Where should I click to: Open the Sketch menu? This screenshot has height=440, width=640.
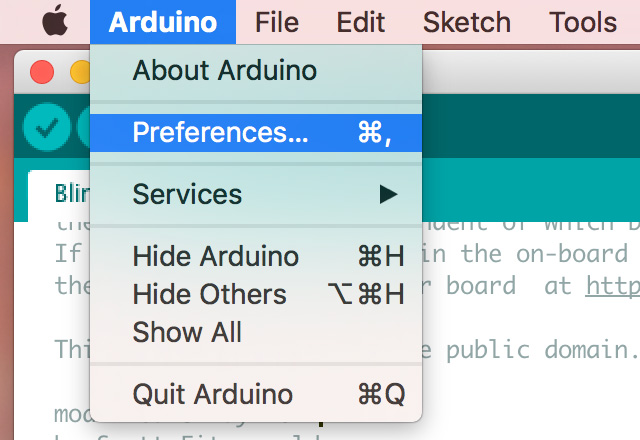point(466,22)
